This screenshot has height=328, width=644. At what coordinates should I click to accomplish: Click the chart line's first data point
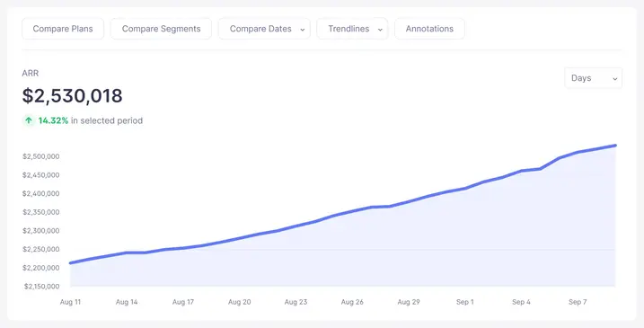click(71, 263)
